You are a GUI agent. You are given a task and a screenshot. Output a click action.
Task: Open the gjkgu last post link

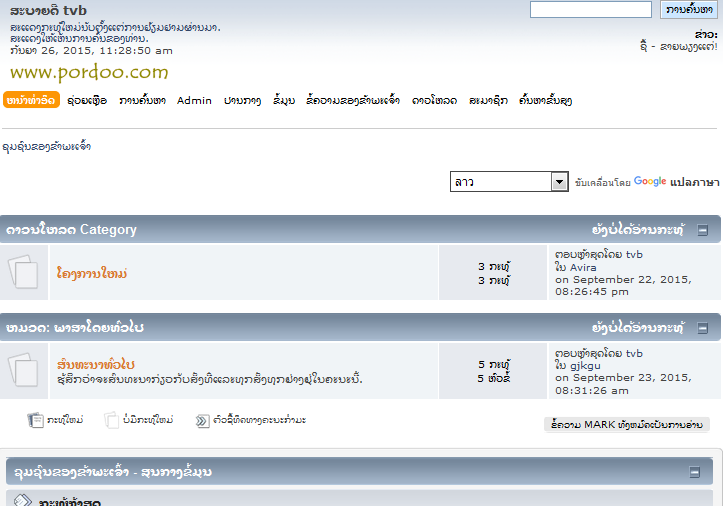(x=586, y=366)
